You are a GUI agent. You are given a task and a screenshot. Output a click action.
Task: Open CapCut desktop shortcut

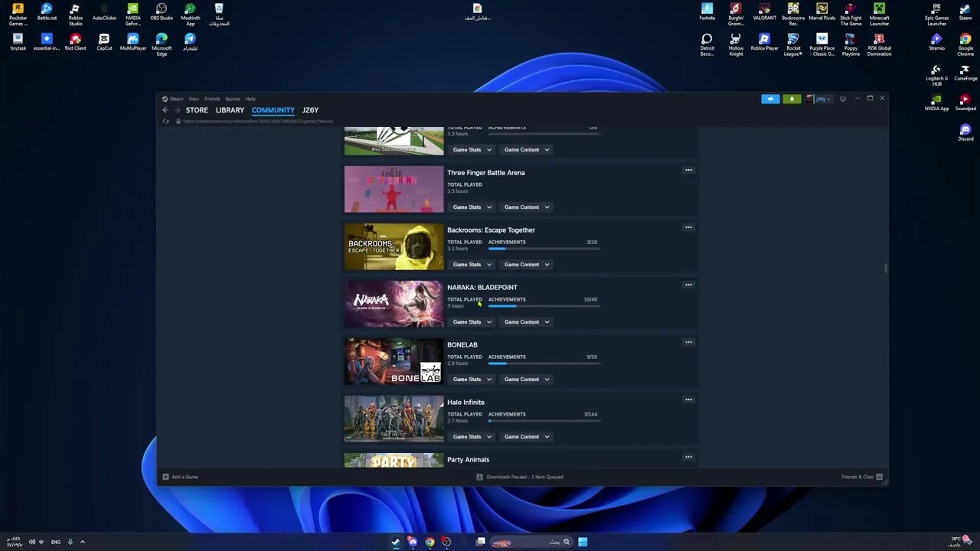coord(104,42)
